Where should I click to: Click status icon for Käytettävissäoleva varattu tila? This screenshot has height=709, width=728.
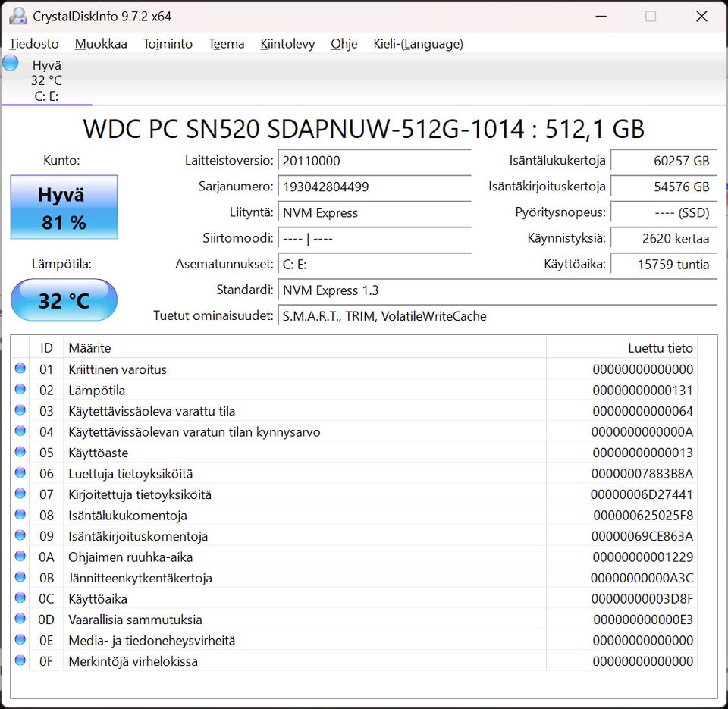point(20,410)
